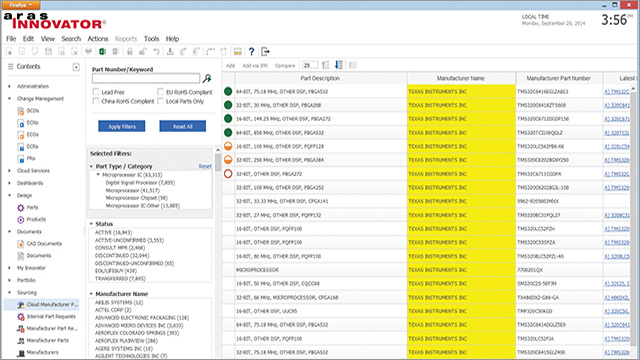Expand the My Innovator node

9,268
